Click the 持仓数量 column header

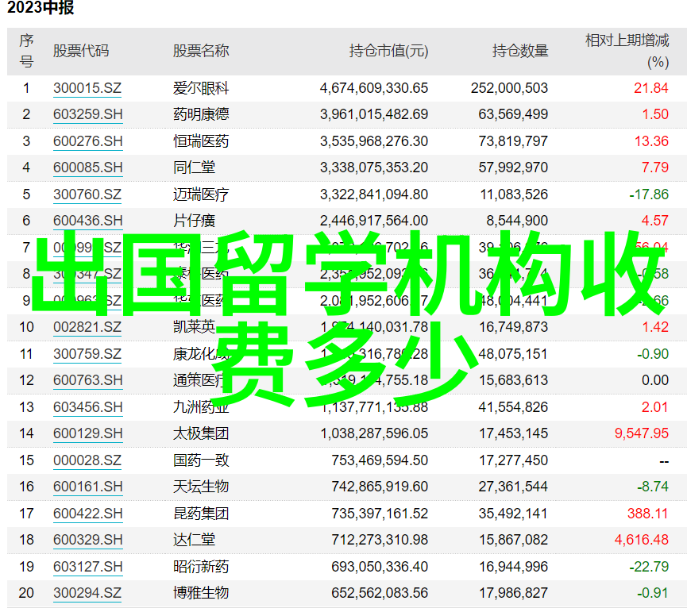[x=520, y=52]
